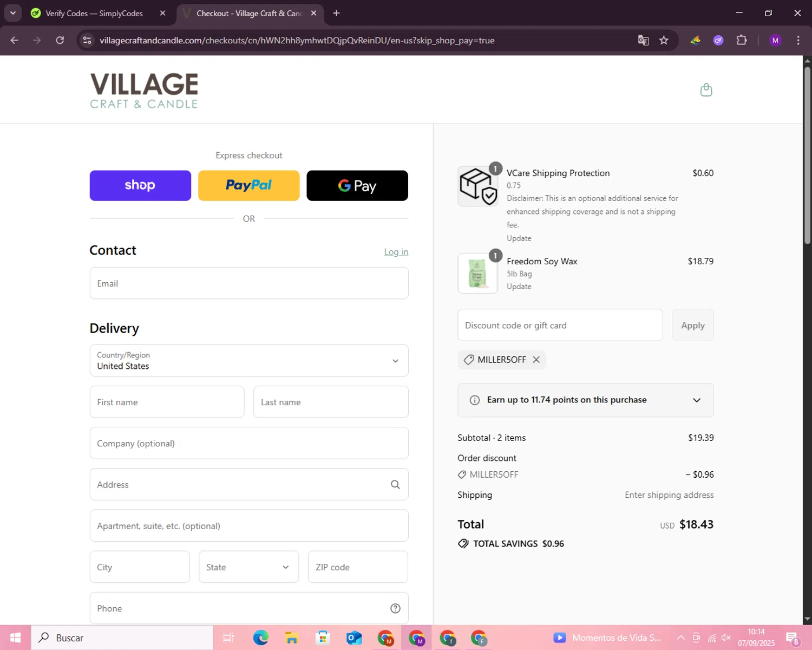Click Update under VCare Shipping Protection
Viewport: 812px width, 650px height.
click(x=519, y=238)
